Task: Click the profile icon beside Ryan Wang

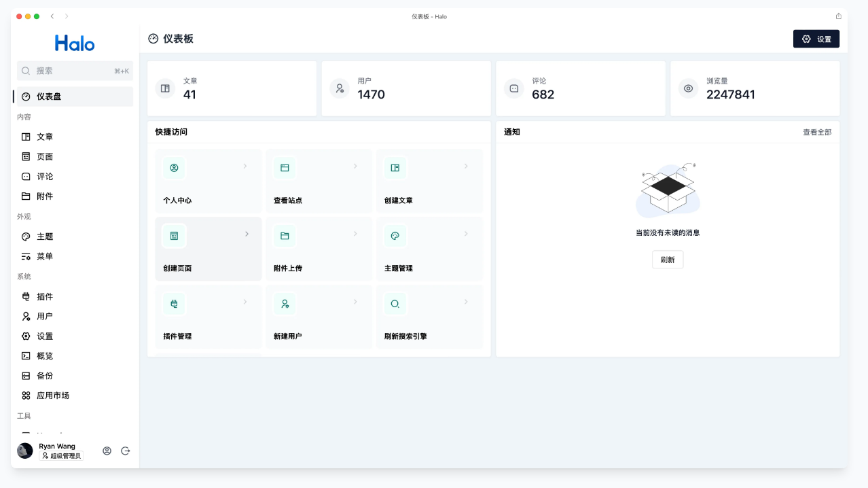Action: [x=107, y=451]
